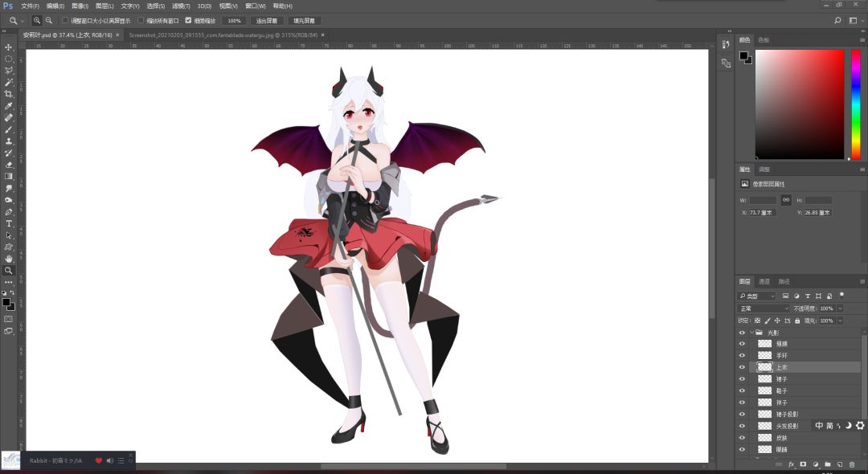Viewport: 868px width, 474px height.
Task: Select the Pen tool
Action: pos(8,212)
